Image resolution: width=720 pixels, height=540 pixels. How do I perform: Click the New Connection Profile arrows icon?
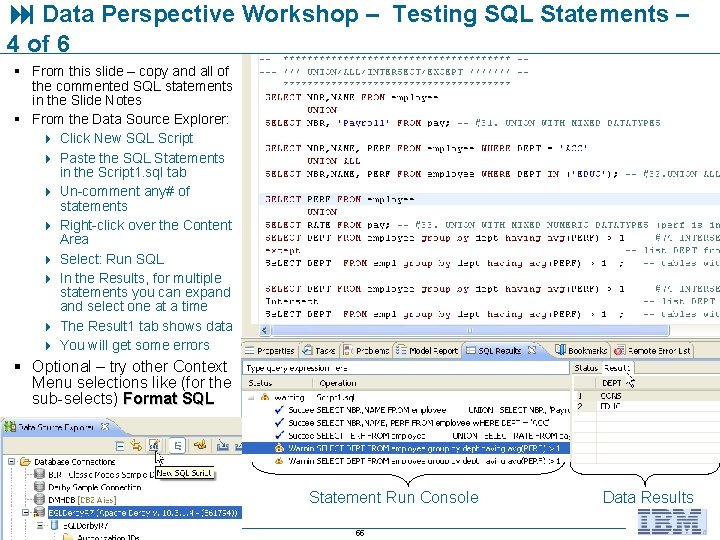(136, 445)
